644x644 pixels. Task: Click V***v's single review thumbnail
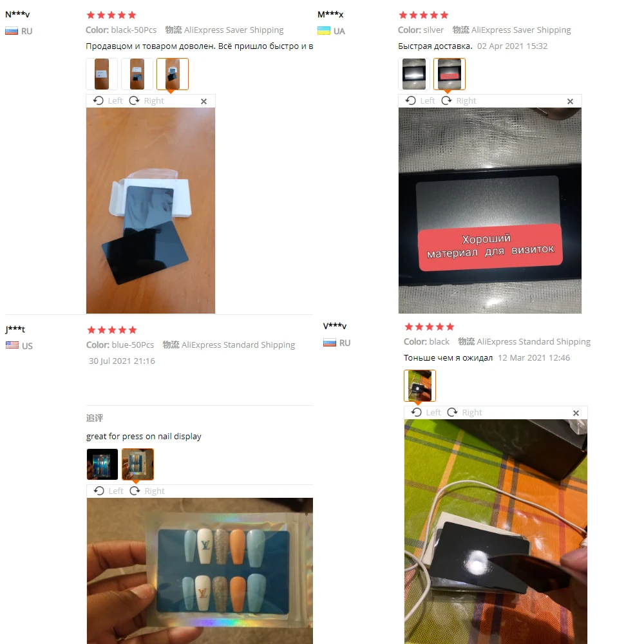(x=420, y=386)
